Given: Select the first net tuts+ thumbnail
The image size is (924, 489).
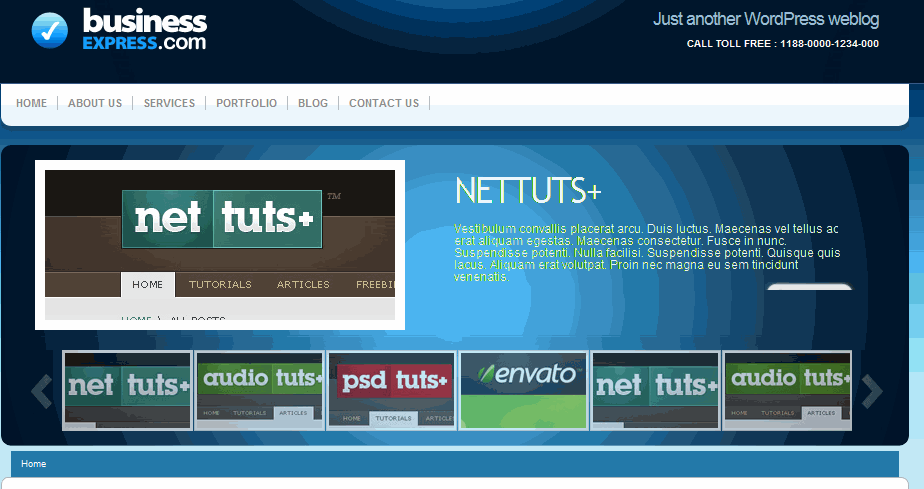Looking at the screenshot, I should point(128,391).
